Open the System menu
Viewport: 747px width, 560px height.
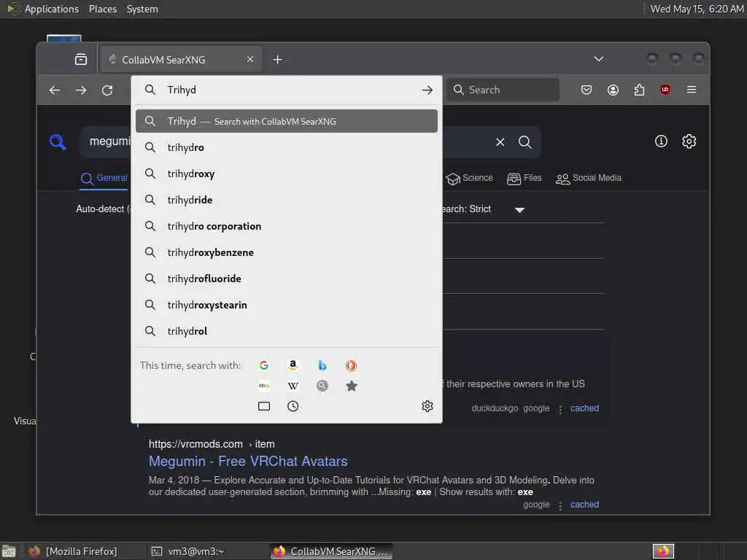pos(142,9)
